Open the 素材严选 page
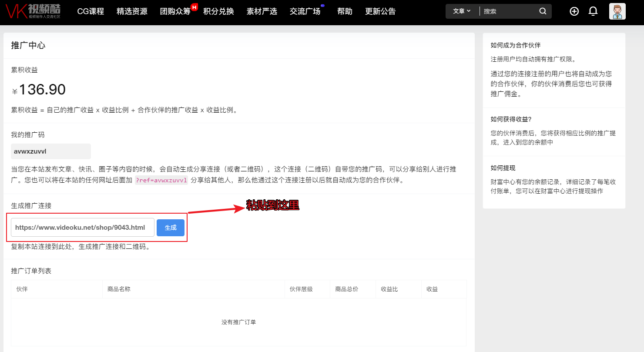This screenshot has width=644, height=352. pos(262,11)
